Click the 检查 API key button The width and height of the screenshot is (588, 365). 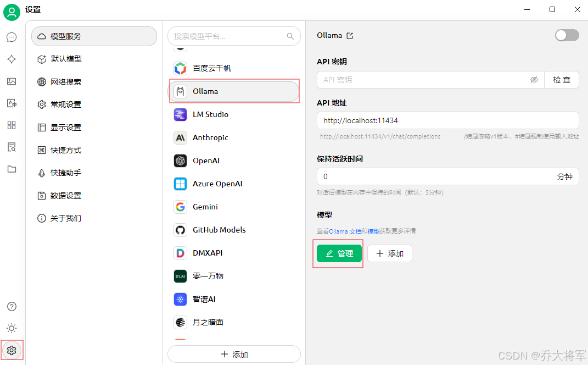coord(562,80)
